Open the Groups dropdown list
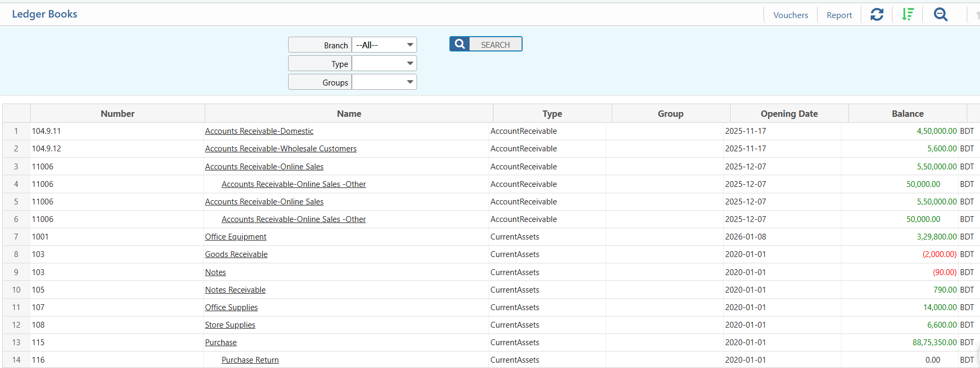Viewport: 980px width, 368px height. (384, 82)
